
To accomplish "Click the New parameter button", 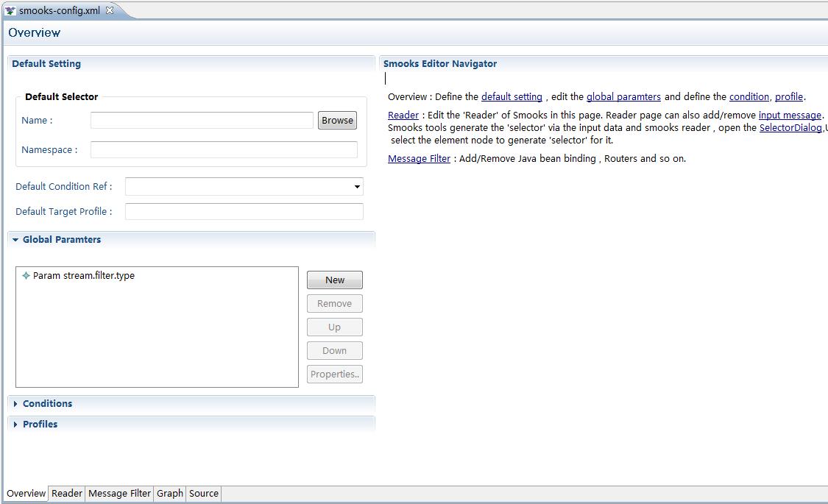I will coord(335,280).
